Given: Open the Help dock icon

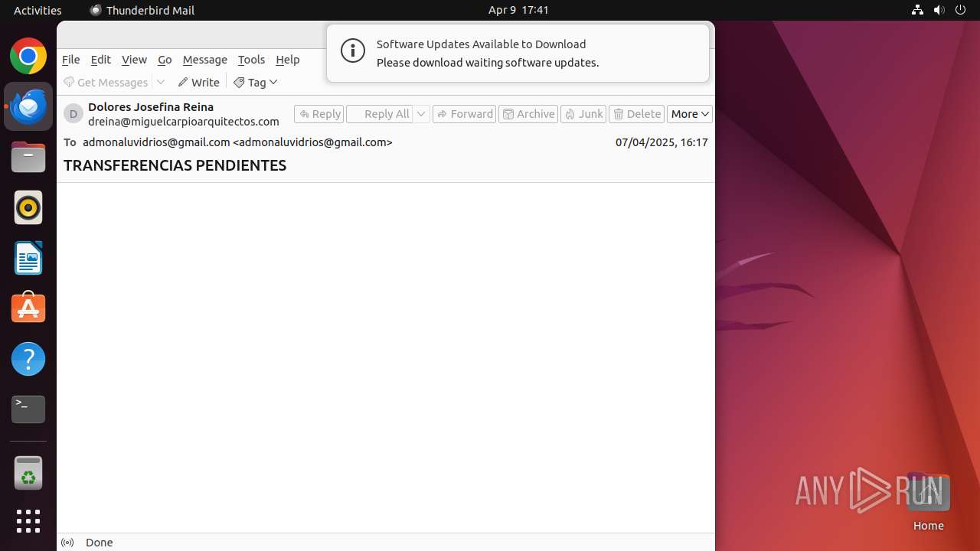Looking at the screenshot, I should (x=28, y=359).
